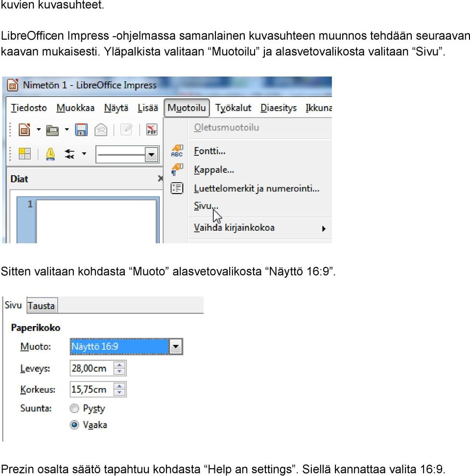
Task: Click the Diat panel title
Action: coord(19,179)
